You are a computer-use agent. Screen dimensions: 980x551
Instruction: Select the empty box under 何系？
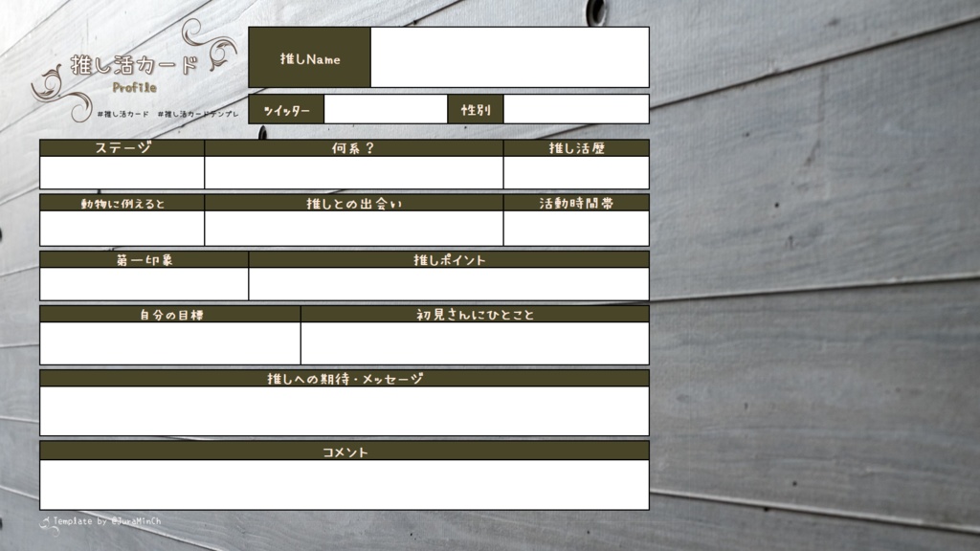point(354,172)
